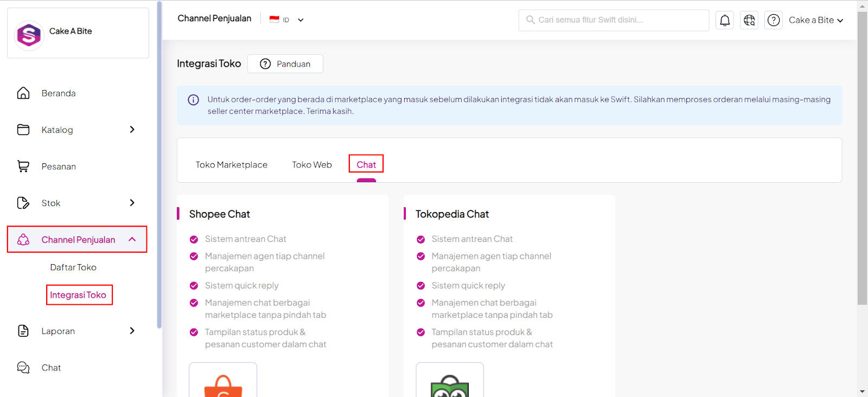Click the Cake A Bite store card
Screen dimensions: 868x397
[78, 33]
